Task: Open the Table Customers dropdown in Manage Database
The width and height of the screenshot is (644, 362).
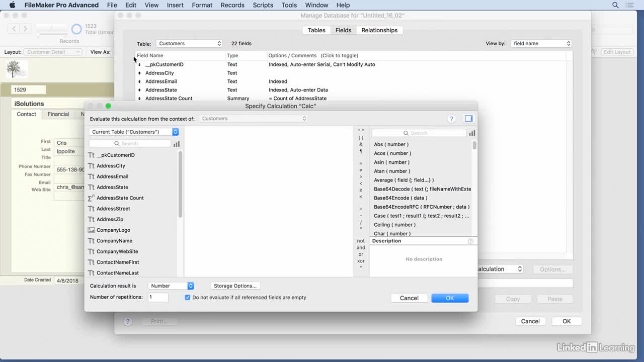Action: (x=189, y=44)
